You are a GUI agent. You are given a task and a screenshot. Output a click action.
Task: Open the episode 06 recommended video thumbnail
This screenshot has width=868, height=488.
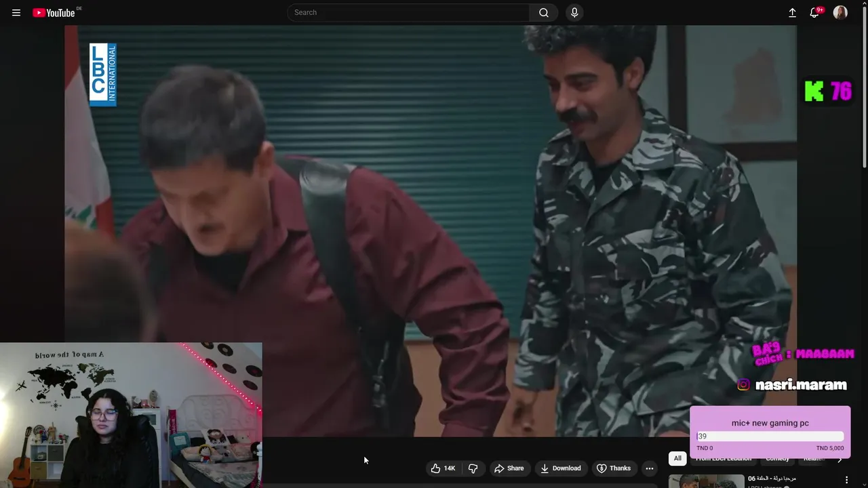[x=707, y=481]
